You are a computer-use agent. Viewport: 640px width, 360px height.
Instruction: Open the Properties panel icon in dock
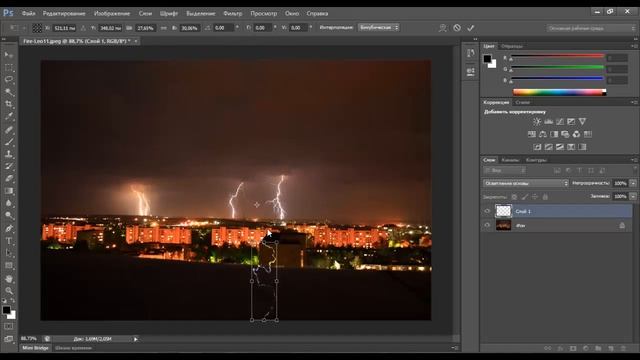point(471,71)
